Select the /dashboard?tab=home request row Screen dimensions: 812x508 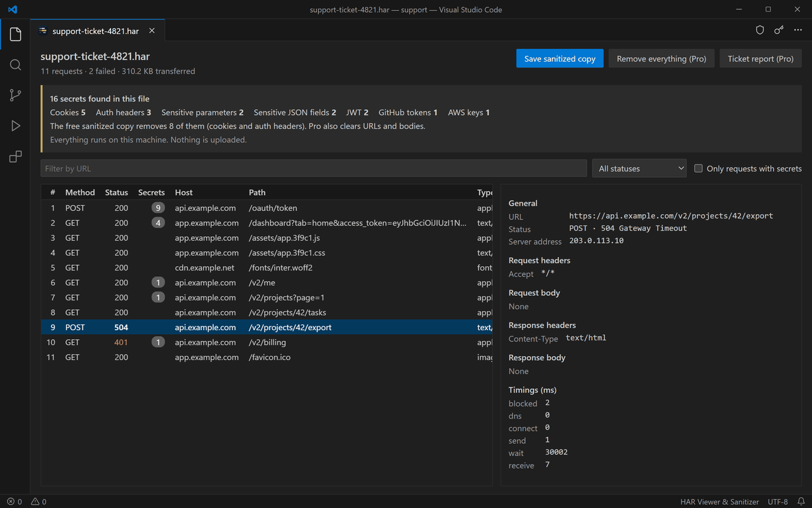click(x=267, y=223)
